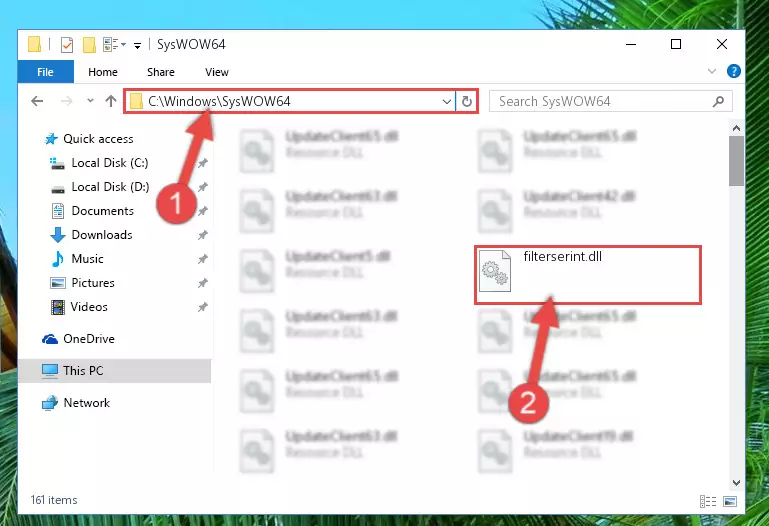769x526 pixels.
Task: Expand the ribbon with the chevron
Action: pyautogui.click(x=712, y=72)
